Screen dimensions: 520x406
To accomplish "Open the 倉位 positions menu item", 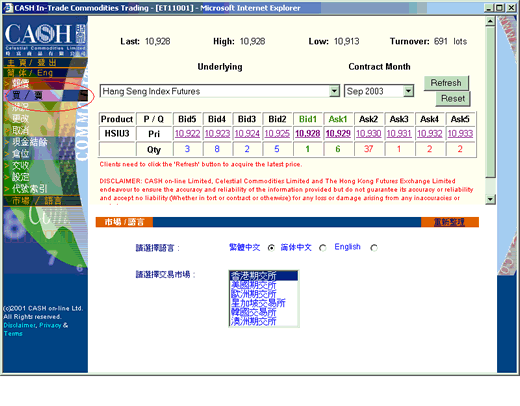I will tap(21, 154).
